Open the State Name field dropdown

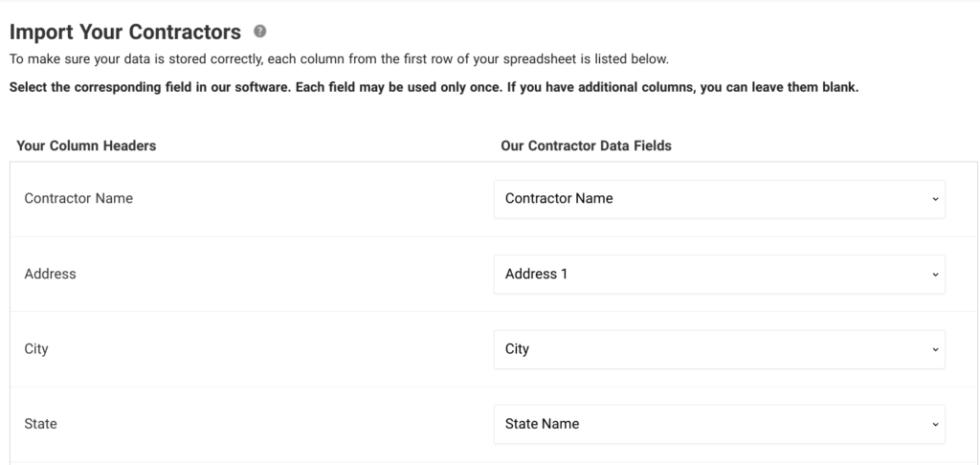click(719, 424)
